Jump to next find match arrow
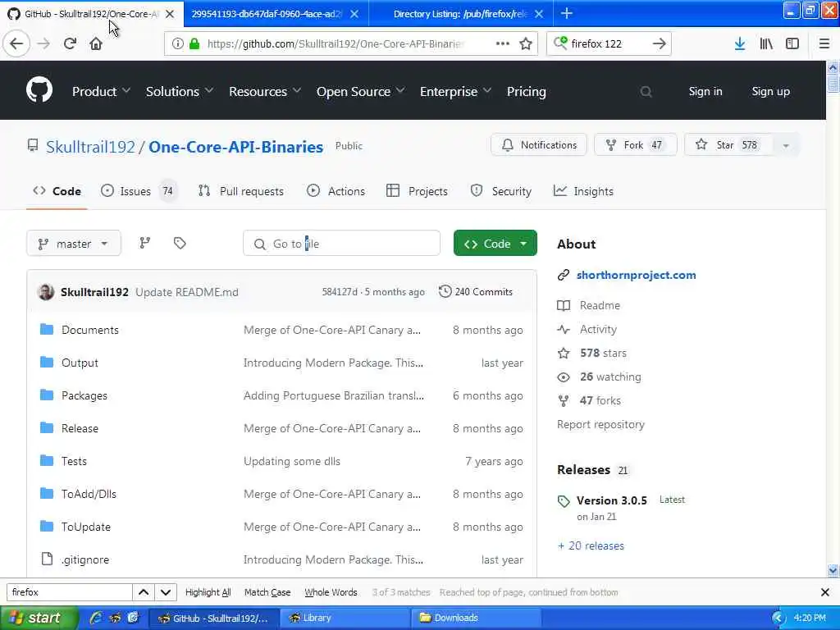This screenshot has width=840, height=630. click(166, 592)
